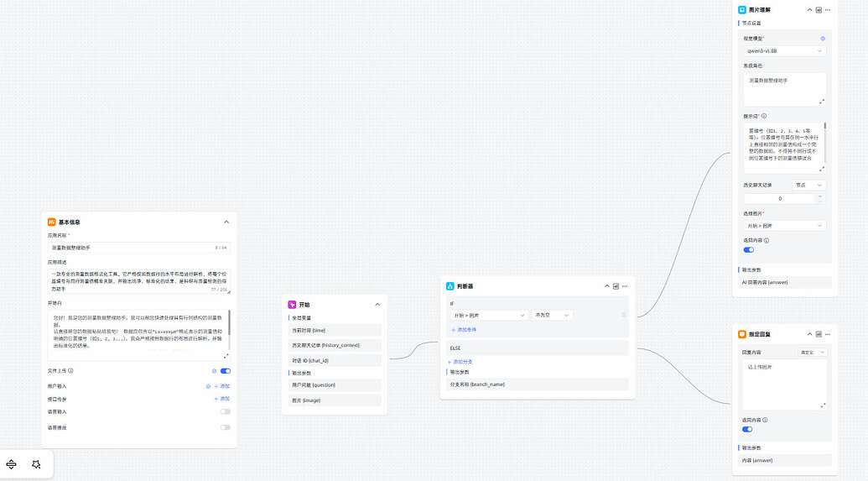Turn on the 语音播放 switch
The height and width of the screenshot is (481, 868).
[226, 427]
